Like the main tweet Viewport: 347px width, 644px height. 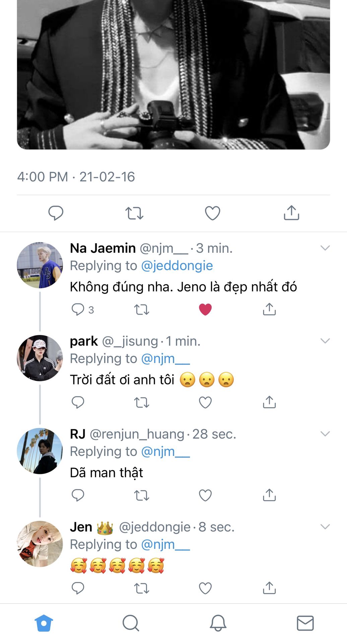click(x=212, y=213)
